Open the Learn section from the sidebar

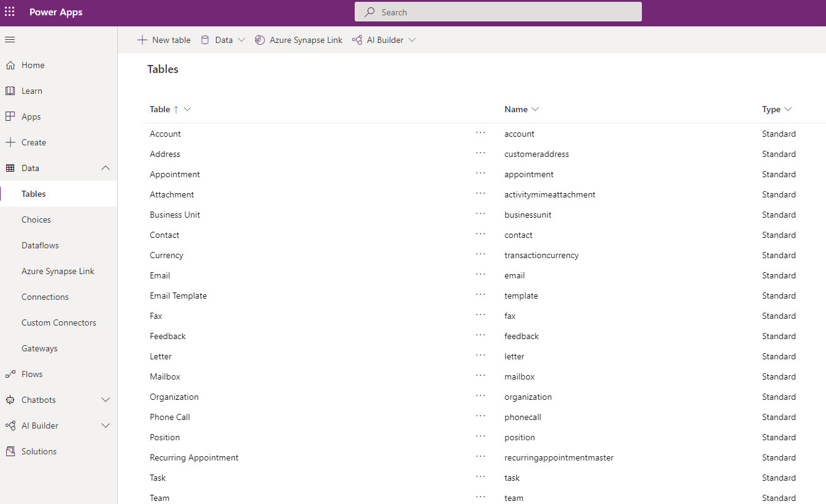[x=12, y=90]
